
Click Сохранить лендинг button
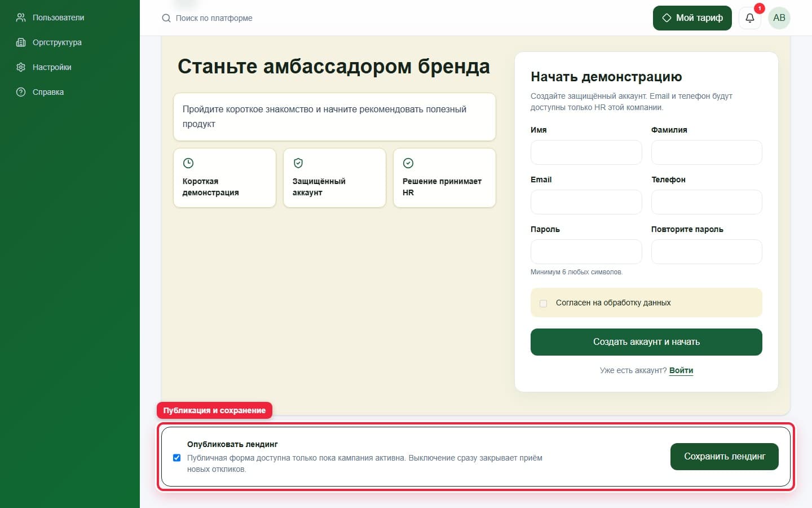[725, 457]
